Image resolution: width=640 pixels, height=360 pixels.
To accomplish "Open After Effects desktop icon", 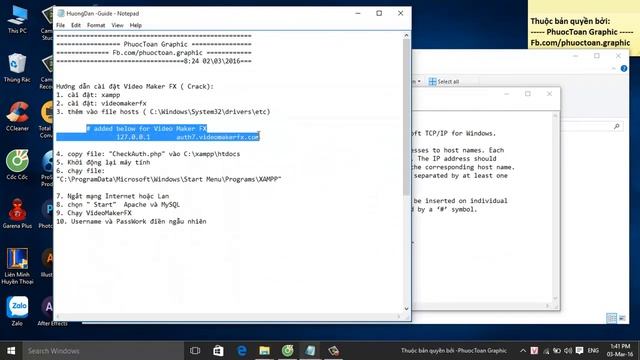I will point(52,311).
